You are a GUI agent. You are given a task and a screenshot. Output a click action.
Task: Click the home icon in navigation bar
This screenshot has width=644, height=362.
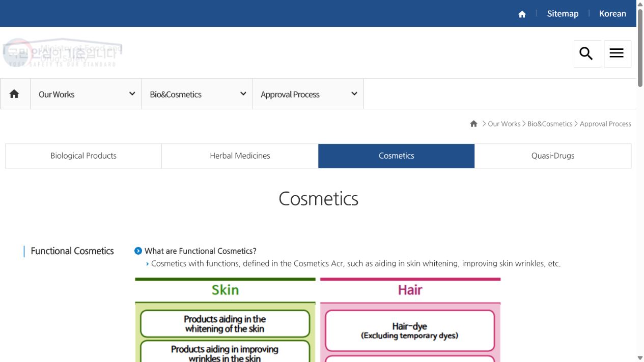[15, 94]
